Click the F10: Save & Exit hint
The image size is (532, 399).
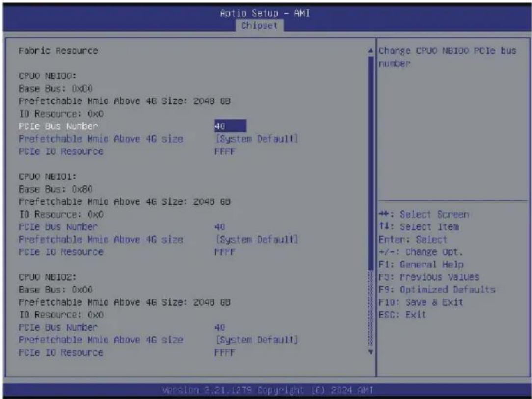(x=421, y=302)
